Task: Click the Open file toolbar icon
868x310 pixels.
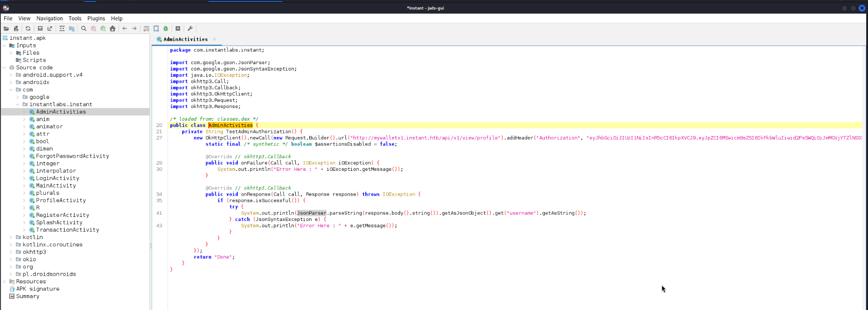Action: [x=6, y=28]
